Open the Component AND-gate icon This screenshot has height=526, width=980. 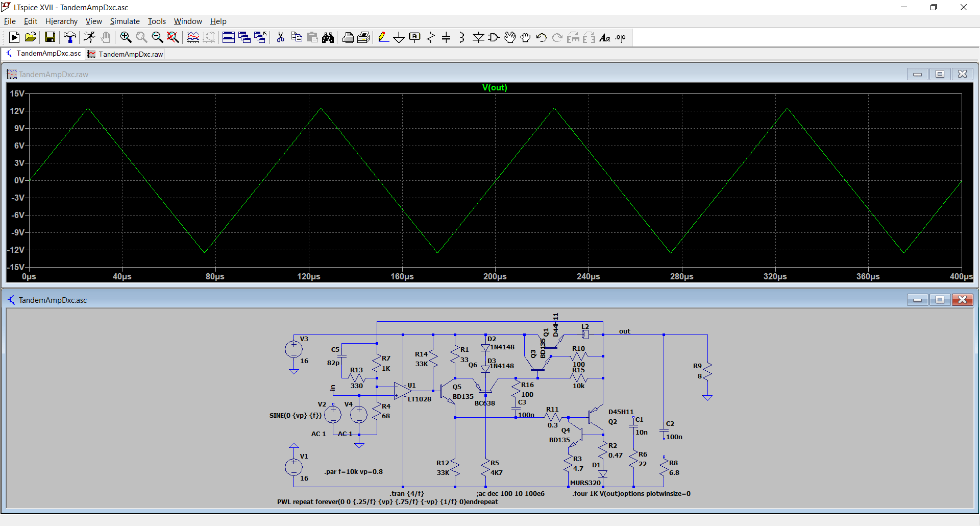[x=494, y=37]
